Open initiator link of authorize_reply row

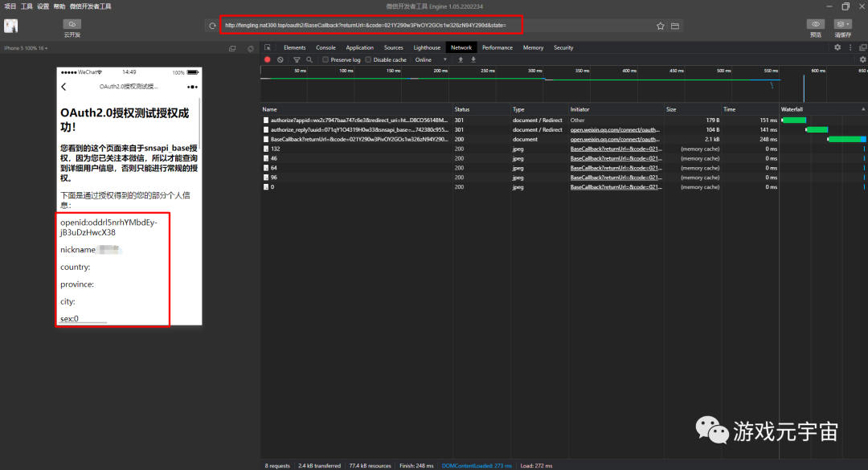(615, 130)
